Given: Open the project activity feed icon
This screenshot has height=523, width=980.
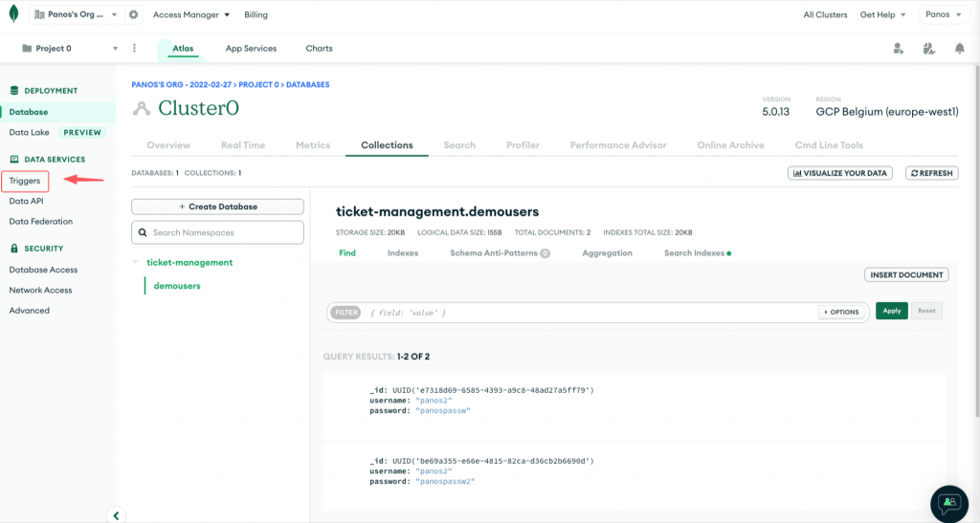Looking at the screenshot, I should click(928, 49).
